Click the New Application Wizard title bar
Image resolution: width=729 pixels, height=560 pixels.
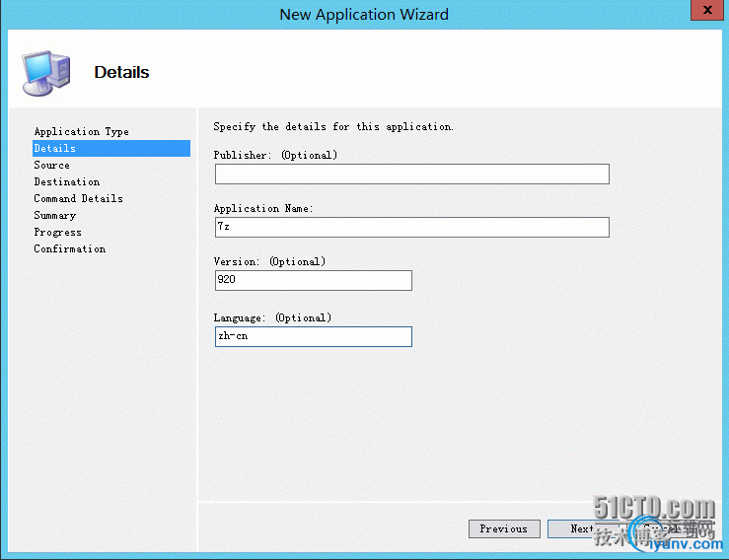(364, 15)
